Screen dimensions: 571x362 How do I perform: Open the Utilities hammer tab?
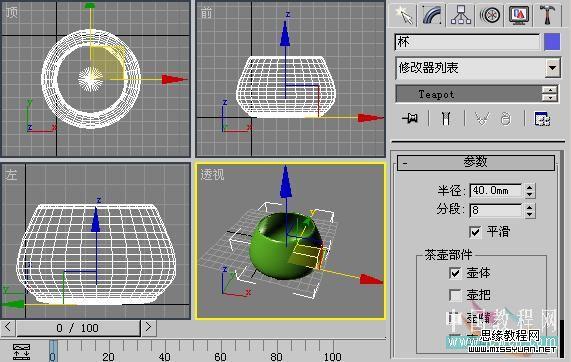point(547,15)
